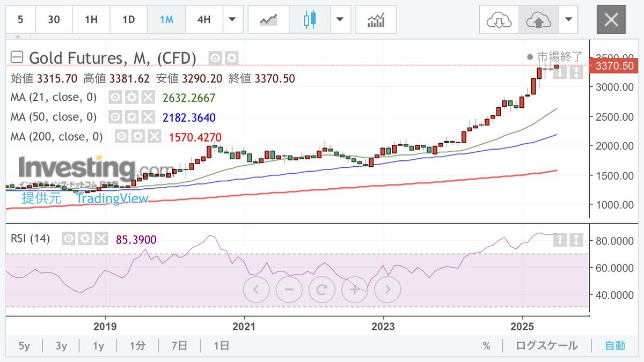Open the TradingView link
Viewport: 644px width, 362px height.
tap(112, 198)
